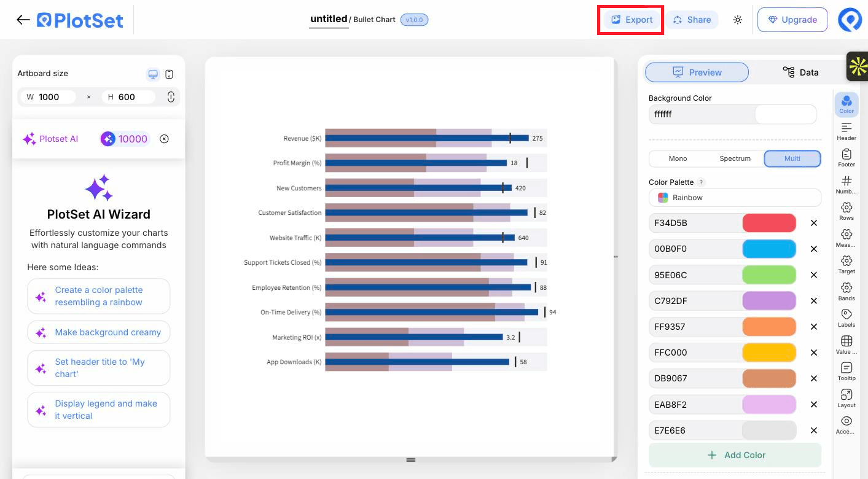This screenshot has width=868, height=479.
Task: Open the Color settings in sidebar
Action: tap(846, 104)
